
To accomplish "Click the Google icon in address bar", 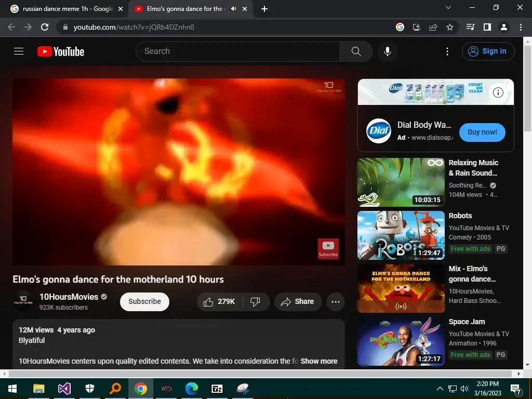I will pyautogui.click(x=400, y=27).
